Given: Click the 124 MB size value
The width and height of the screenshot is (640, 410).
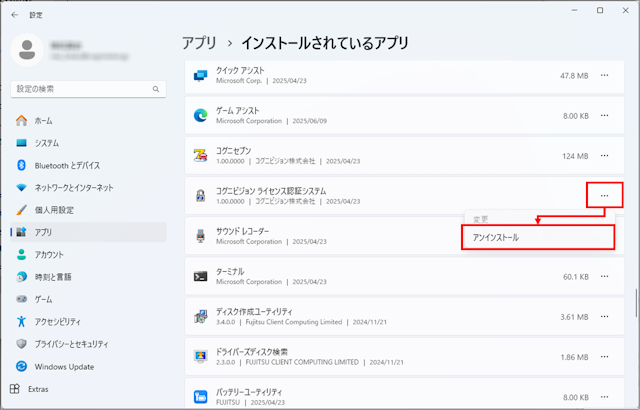Looking at the screenshot, I should (575, 156).
